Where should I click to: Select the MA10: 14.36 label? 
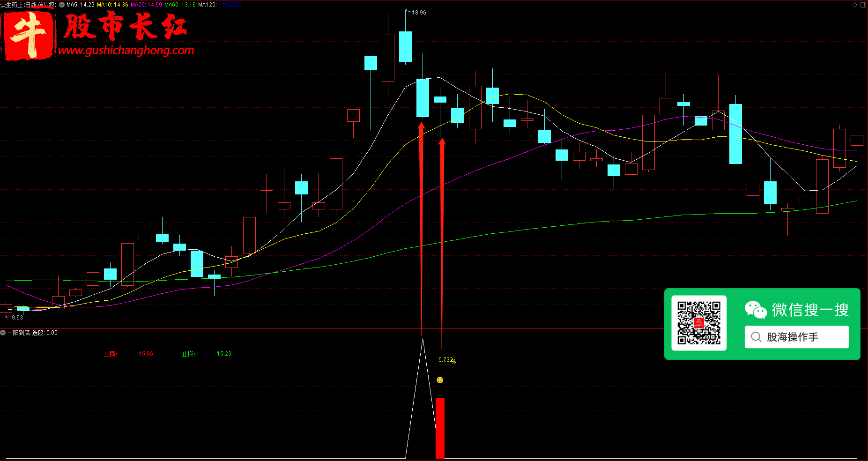pyautogui.click(x=112, y=5)
